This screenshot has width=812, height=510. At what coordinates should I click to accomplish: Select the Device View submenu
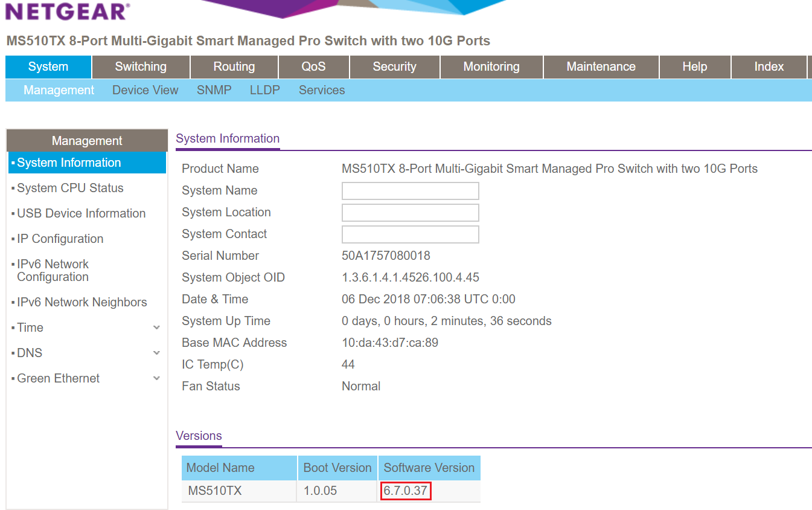point(145,90)
